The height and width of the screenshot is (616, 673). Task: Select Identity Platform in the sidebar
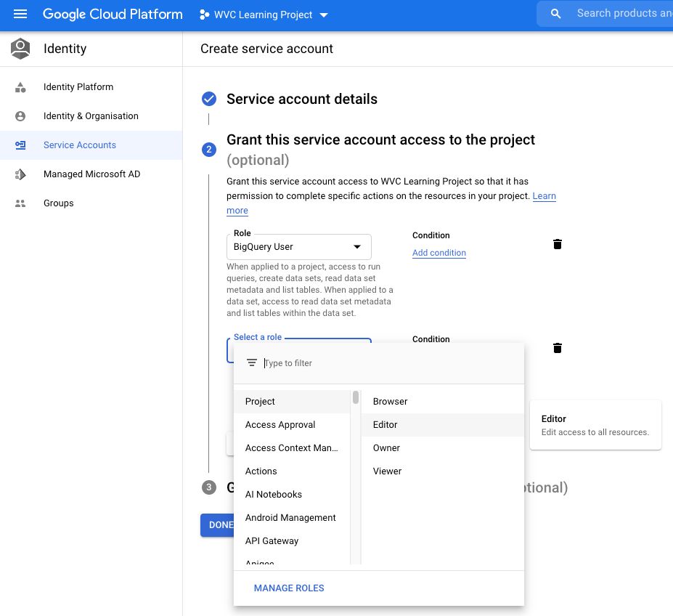coord(78,87)
